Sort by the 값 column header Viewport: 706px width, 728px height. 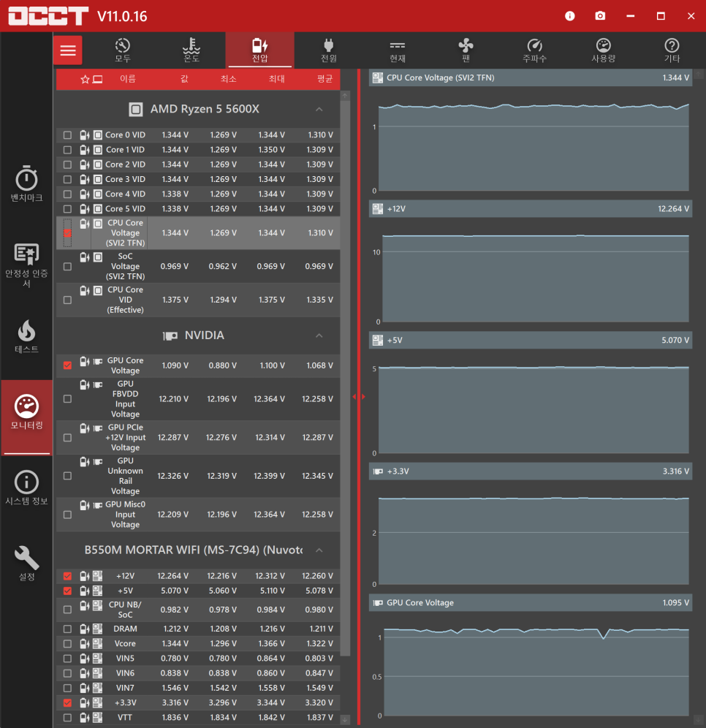(184, 79)
